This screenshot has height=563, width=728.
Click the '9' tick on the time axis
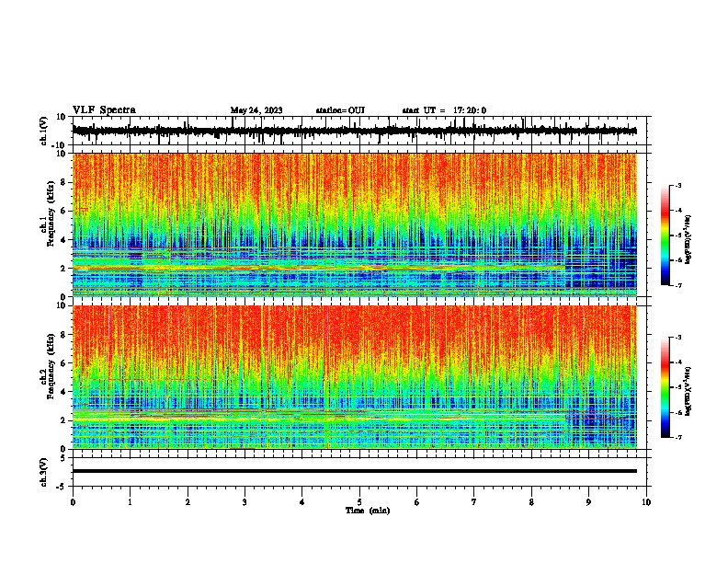coord(588,502)
